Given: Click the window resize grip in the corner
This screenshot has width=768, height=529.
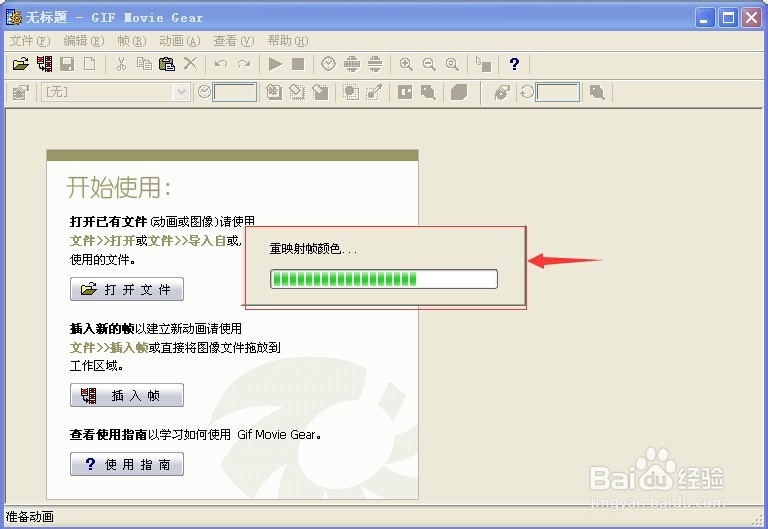Looking at the screenshot, I should [757, 519].
